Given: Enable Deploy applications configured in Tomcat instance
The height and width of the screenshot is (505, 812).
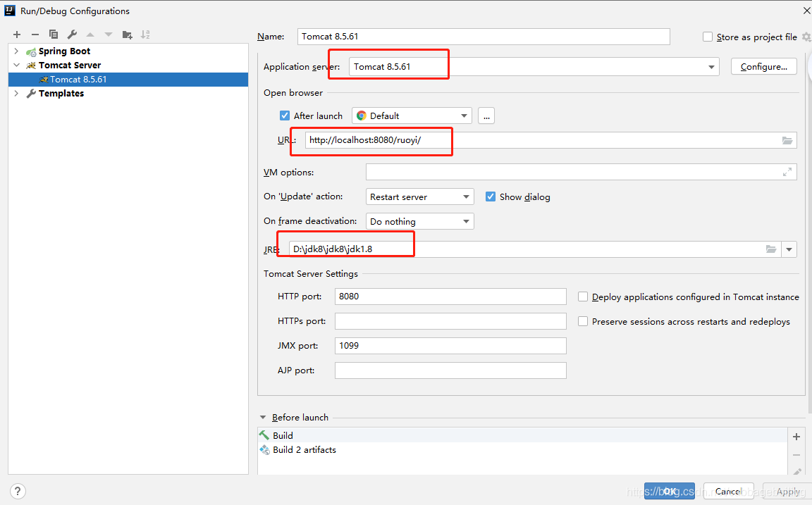Looking at the screenshot, I should 583,297.
